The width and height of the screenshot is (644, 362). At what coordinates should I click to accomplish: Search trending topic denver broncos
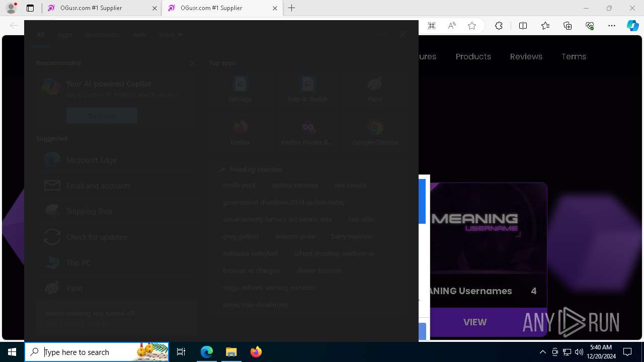point(319,270)
